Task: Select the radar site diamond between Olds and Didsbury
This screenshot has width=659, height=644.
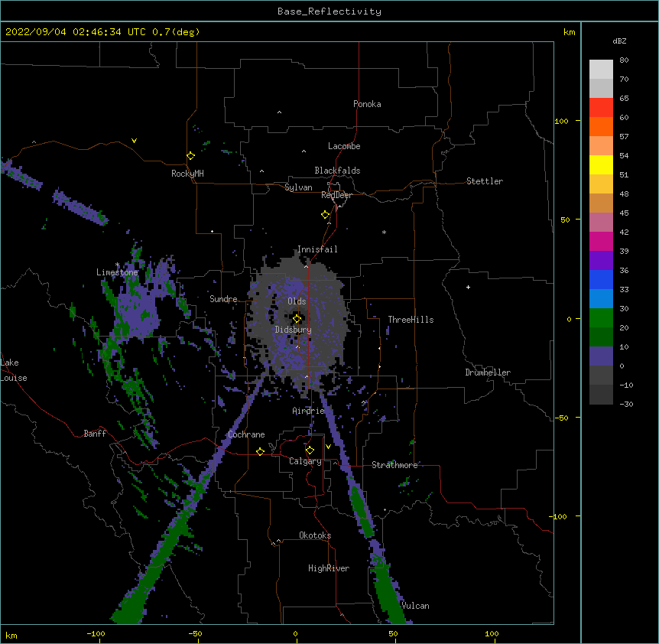Action: click(297, 318)
